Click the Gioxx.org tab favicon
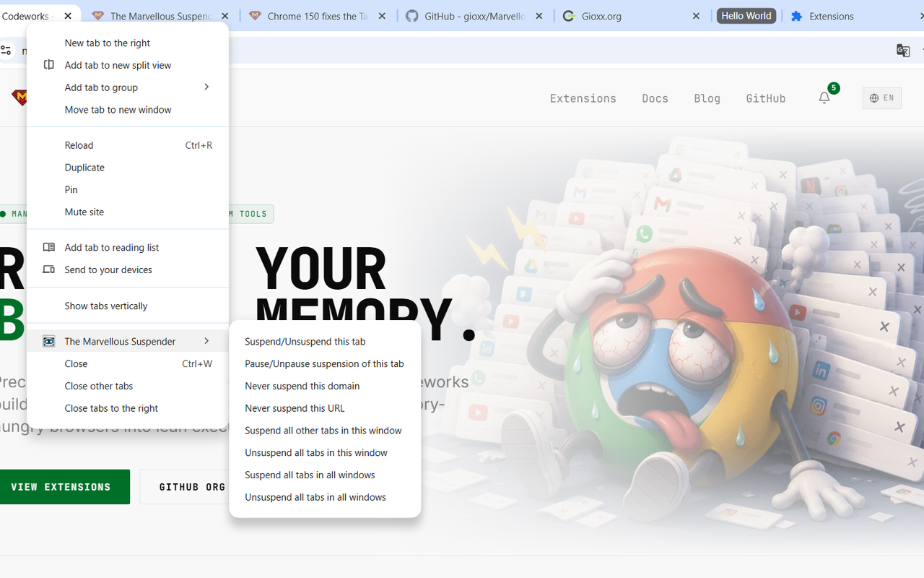The image size is (924, 578). tap(569, 16)
